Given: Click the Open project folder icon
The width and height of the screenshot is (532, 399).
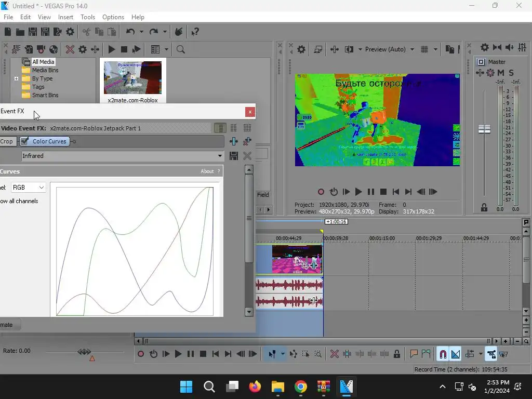Looking at the screenshot, I should (x=20, y=32).
